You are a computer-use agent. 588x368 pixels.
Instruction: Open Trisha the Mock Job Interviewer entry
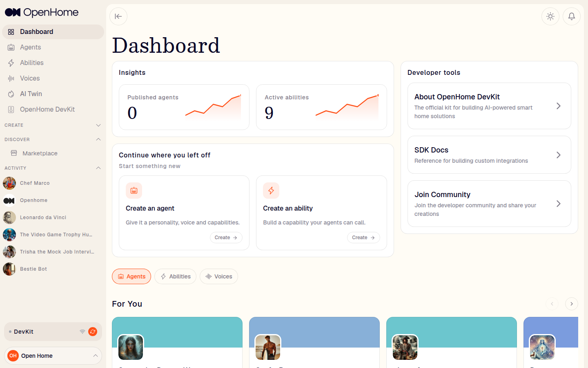[53, 252]
